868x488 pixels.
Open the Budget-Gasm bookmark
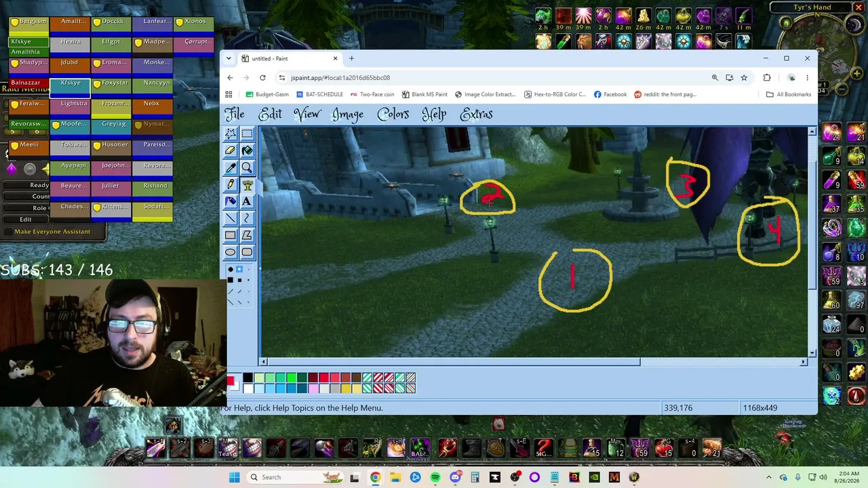pyautogui.click(x=267, y=94)
